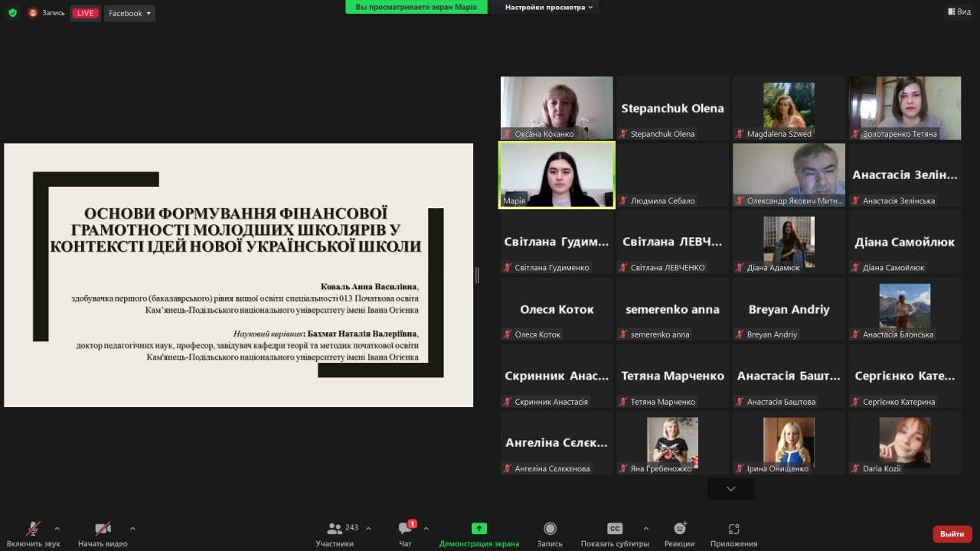Viewport: 980px width, 551px height.
Task: Click the Record icon in toolbar
Action: pos(550,529)
